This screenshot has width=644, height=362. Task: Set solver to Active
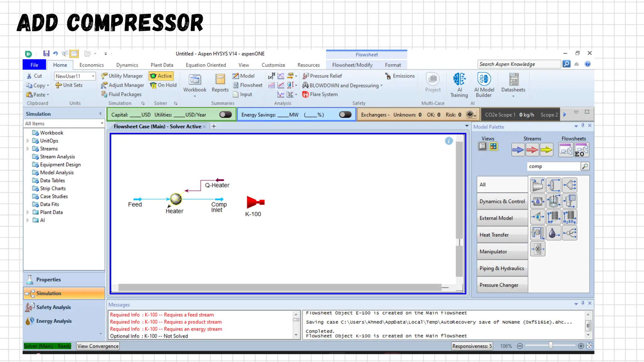[161, 76]
